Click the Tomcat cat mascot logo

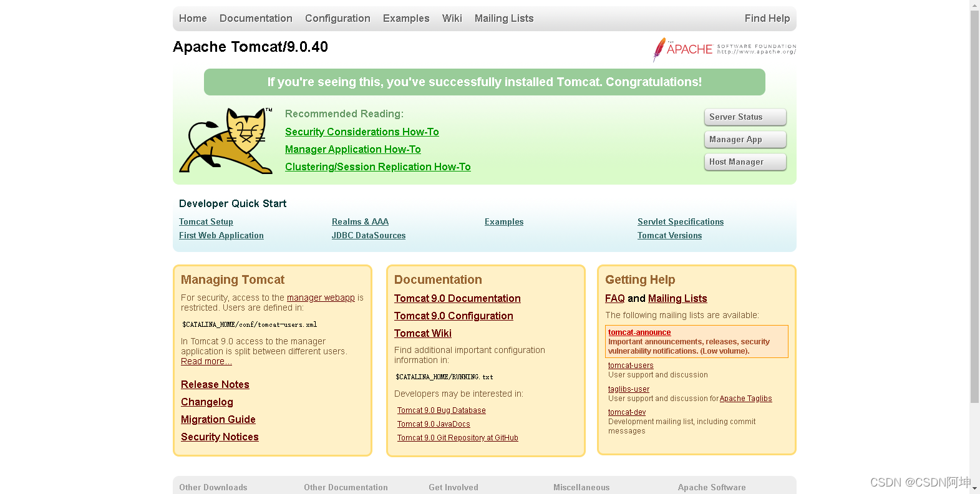226,140
